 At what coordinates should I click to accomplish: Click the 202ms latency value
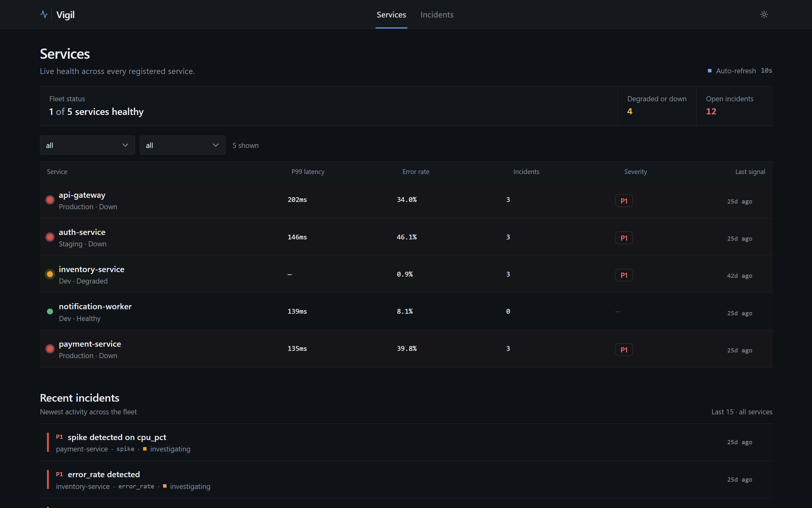pos(297,200)
